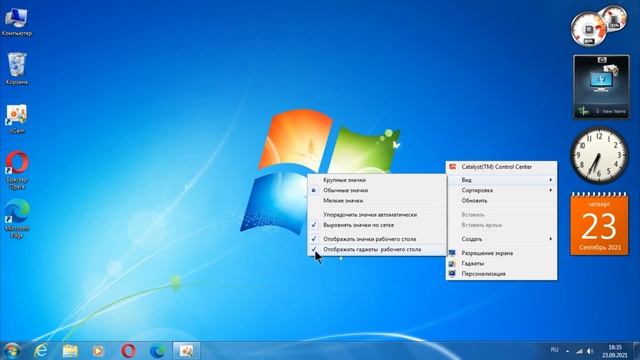640x360 pixels.
Task: Click the Персонализация menu icon
Action: pyautogui.click(x=452, y=274)
